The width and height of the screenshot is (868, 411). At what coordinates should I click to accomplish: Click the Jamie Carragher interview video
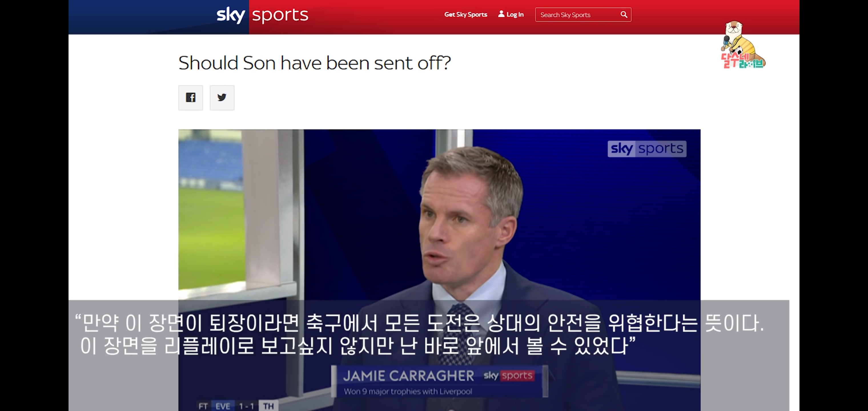439,270
